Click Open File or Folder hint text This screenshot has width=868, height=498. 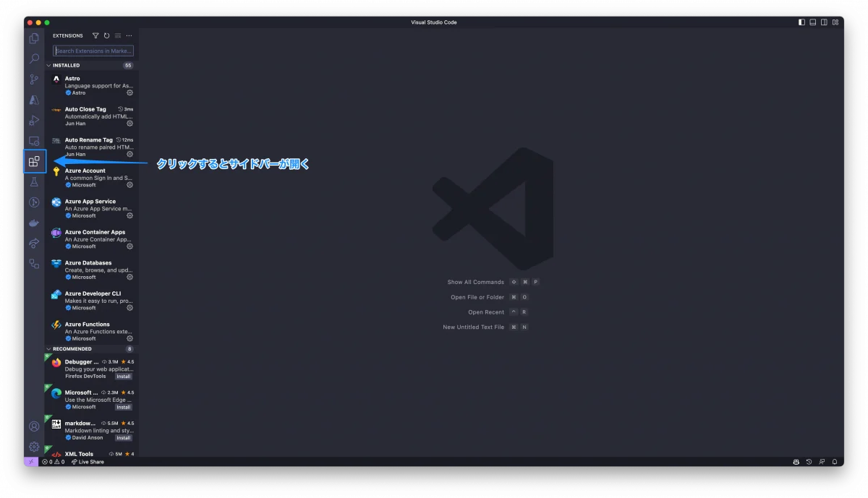pos(477,297)
